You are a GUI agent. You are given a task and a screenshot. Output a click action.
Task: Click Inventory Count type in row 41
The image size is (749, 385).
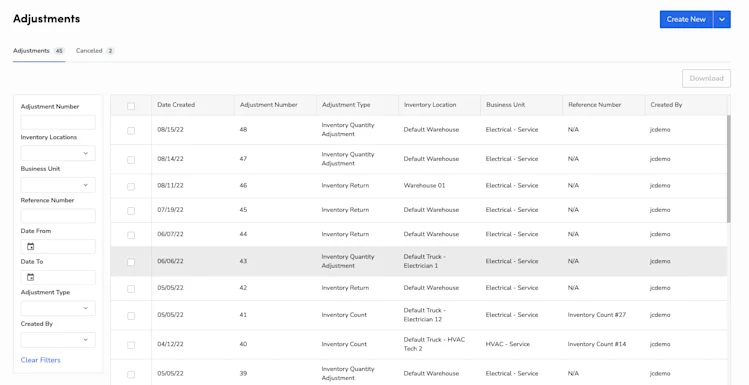click(344, 315)
